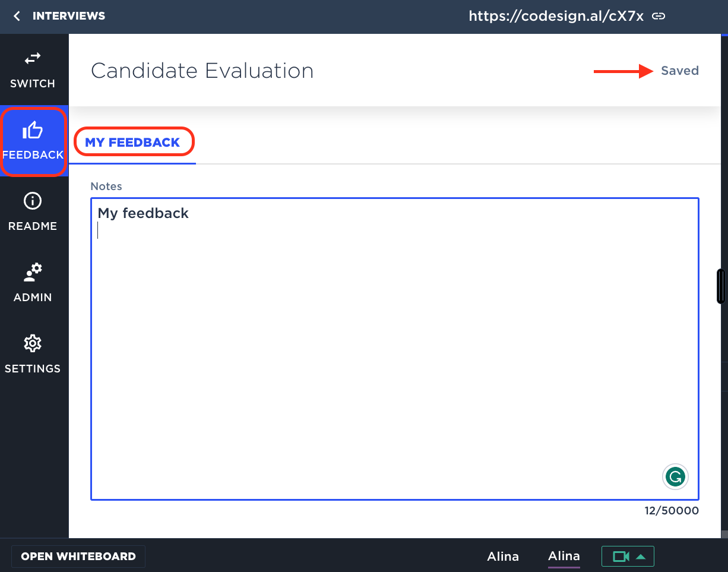This screenshot has height=572, width=728.
Task: Open SETTINGS from the left sidebar
Action: [x=33, y=355]
